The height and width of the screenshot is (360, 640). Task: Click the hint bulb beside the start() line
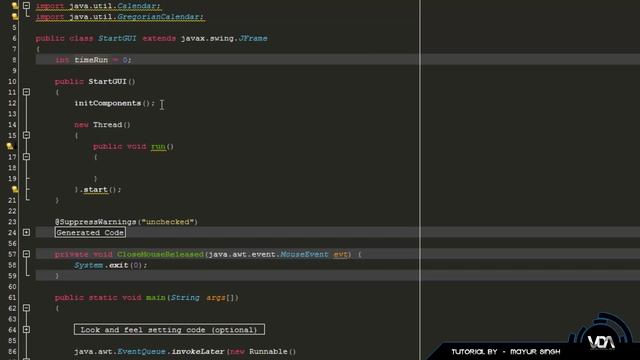click(x=15, y=189)
